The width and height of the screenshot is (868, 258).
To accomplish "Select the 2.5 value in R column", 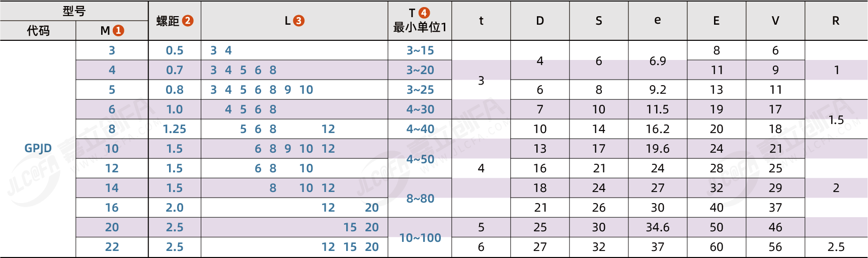I will click(836, 247).
